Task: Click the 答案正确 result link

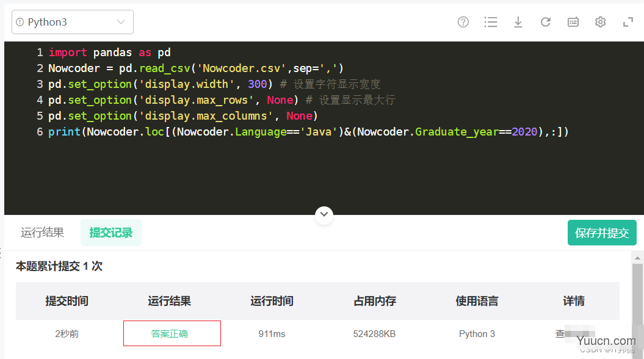Action: point(169,334)
